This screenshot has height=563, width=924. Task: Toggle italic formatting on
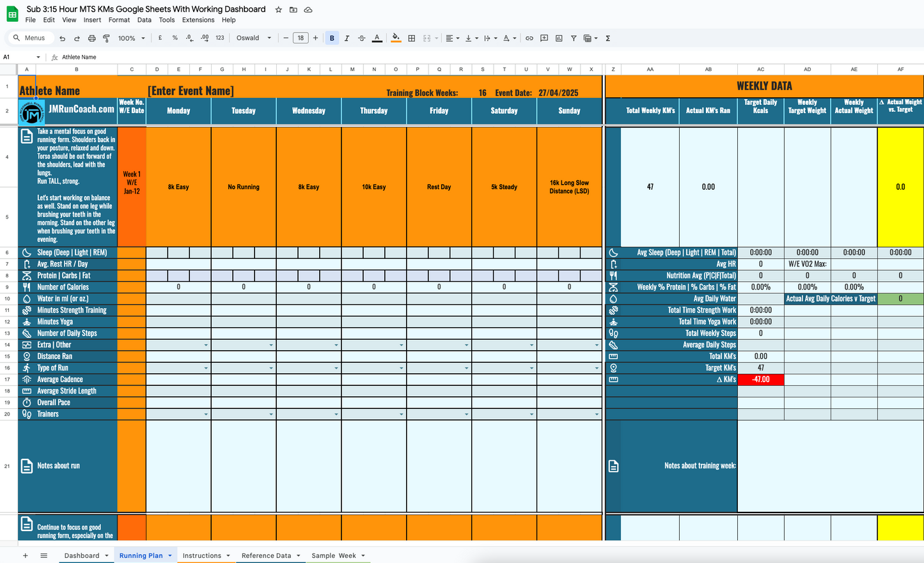(x=347, y=38)
